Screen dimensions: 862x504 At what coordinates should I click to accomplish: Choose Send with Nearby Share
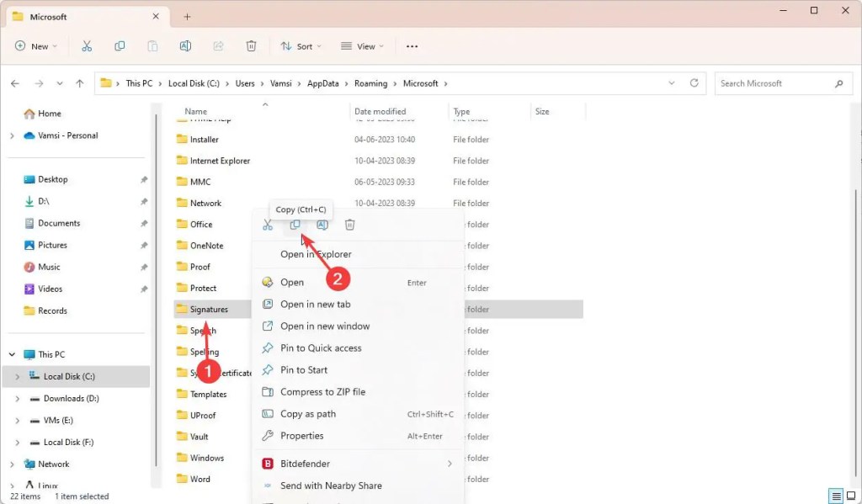tap(358, 485)
